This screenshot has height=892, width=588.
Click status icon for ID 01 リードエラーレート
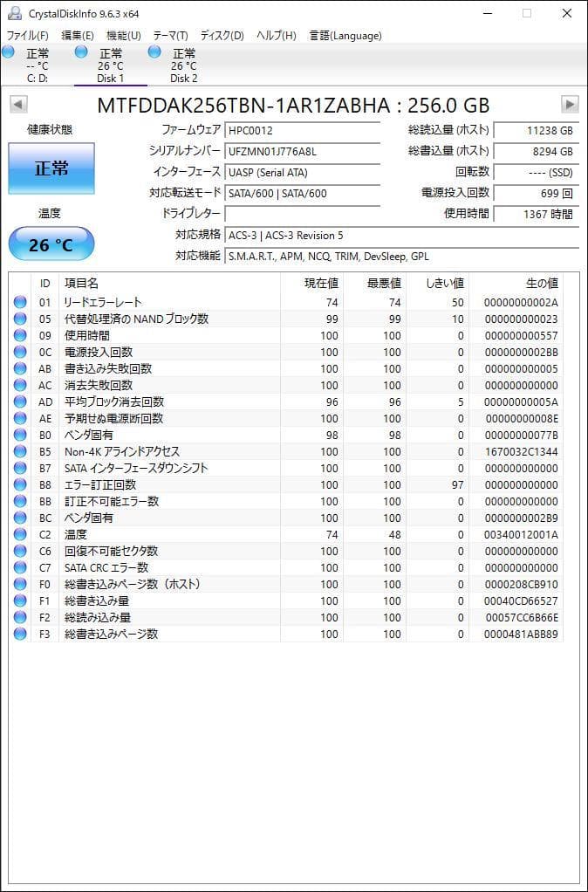20,302
